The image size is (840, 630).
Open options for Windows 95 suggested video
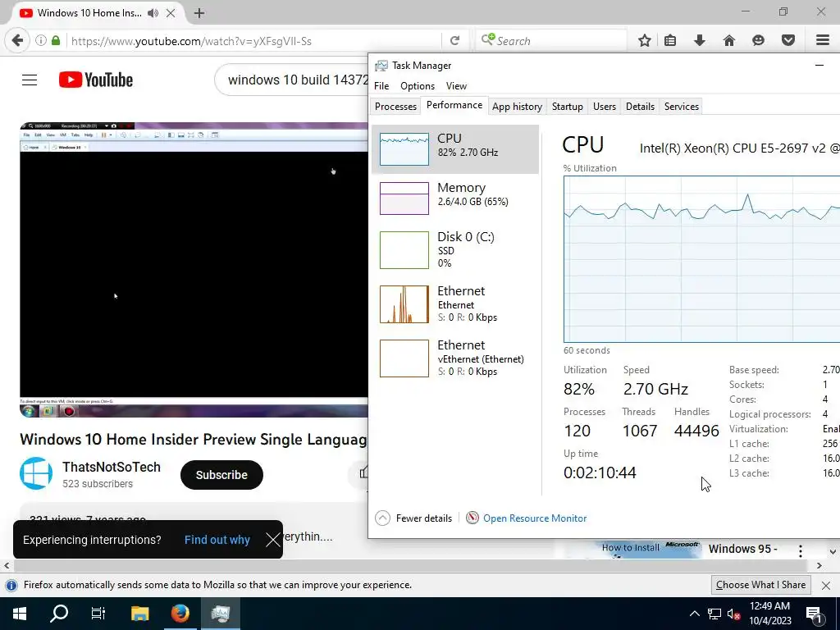[801, 550]
